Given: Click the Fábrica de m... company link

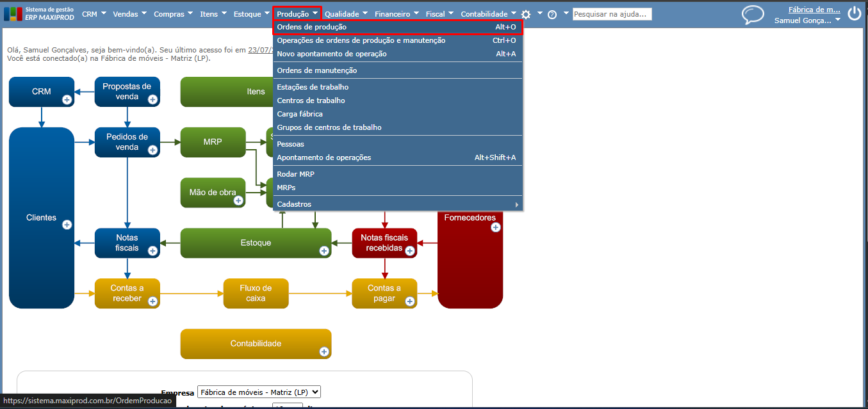Looking at the screenshot, I should [814, 10].
